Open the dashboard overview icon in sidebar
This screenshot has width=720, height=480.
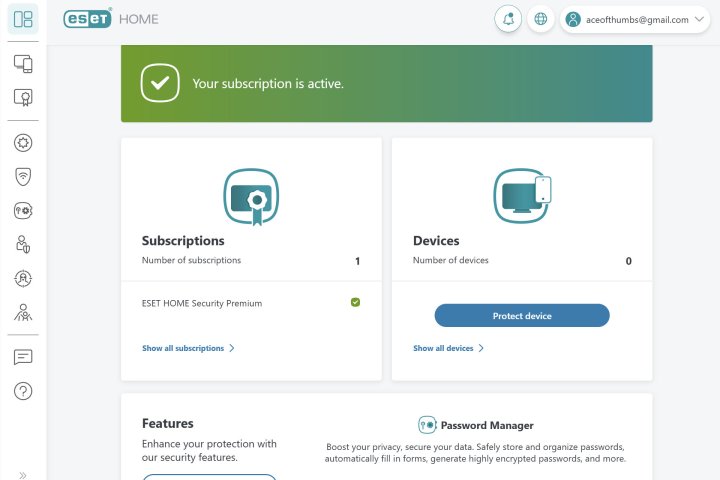23,19
